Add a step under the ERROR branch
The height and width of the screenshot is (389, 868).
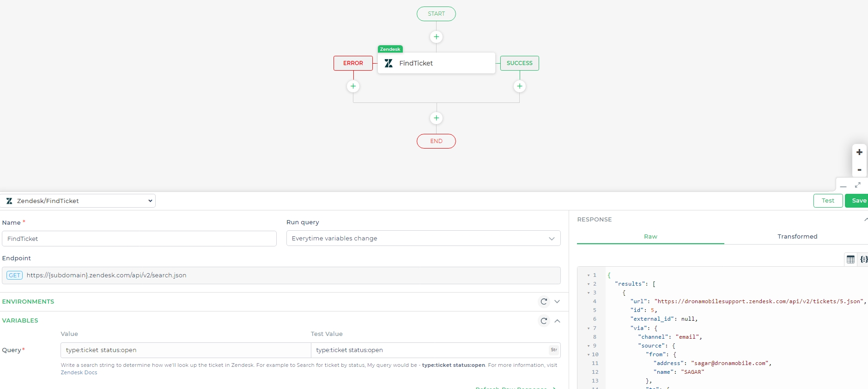click(353, 86)
